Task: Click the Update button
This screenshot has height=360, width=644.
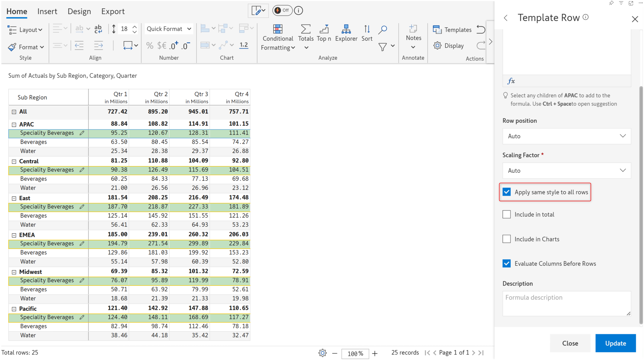Action: coord(615,343)
